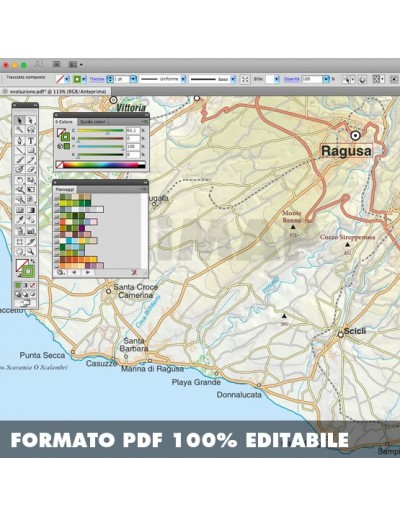The width and height of the screenshot is (400, 517).
Task: Open the Traccia stroke panel link
Action: 97,79
